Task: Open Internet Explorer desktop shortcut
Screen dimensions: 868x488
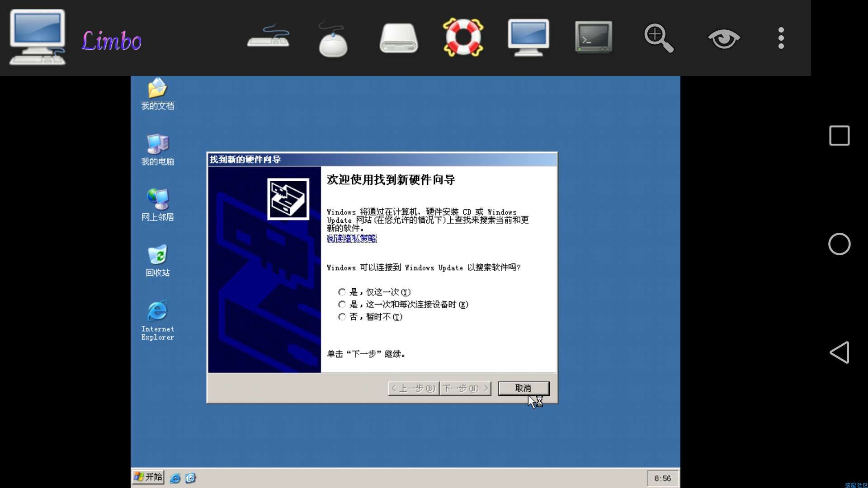Action: pos(157,320)
